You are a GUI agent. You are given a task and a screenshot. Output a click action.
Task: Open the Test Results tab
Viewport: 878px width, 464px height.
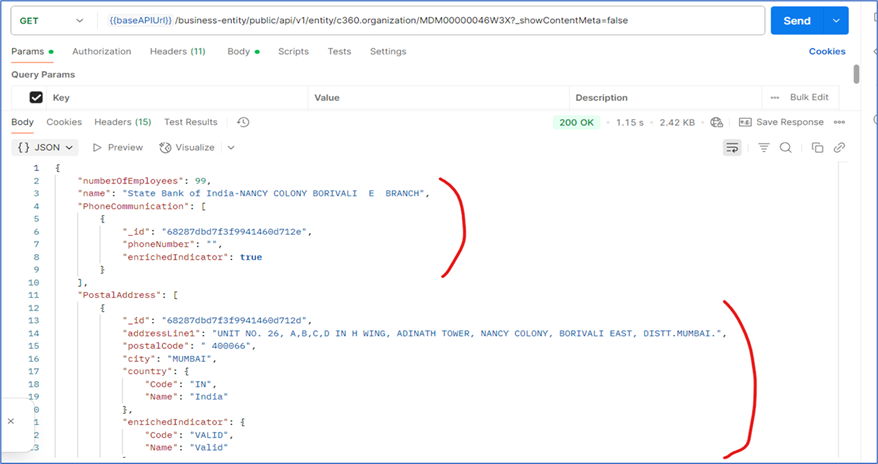point(190,122)
